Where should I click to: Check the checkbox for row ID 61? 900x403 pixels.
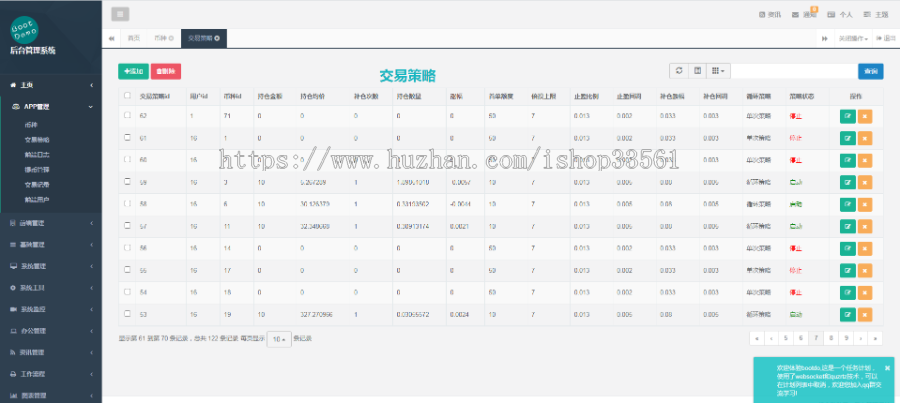(x=127, y=137)
